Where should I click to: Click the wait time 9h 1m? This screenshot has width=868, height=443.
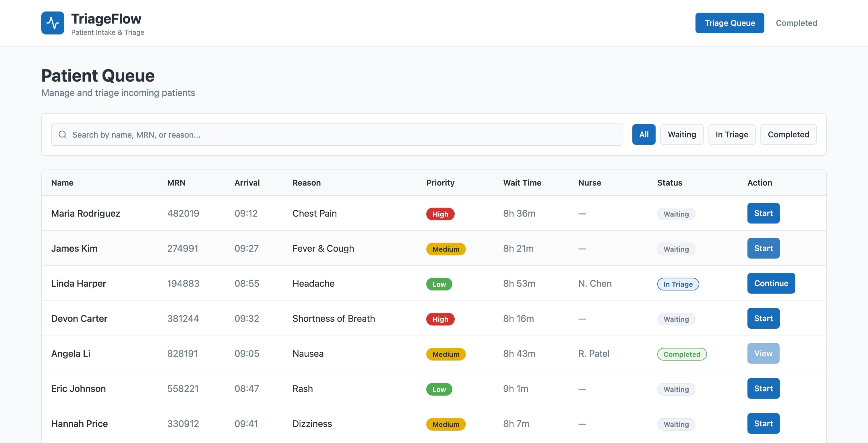516,388
